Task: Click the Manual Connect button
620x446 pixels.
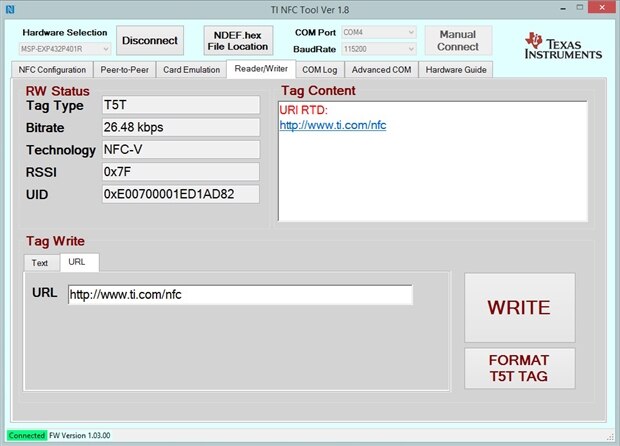Action: coord(458,40)
